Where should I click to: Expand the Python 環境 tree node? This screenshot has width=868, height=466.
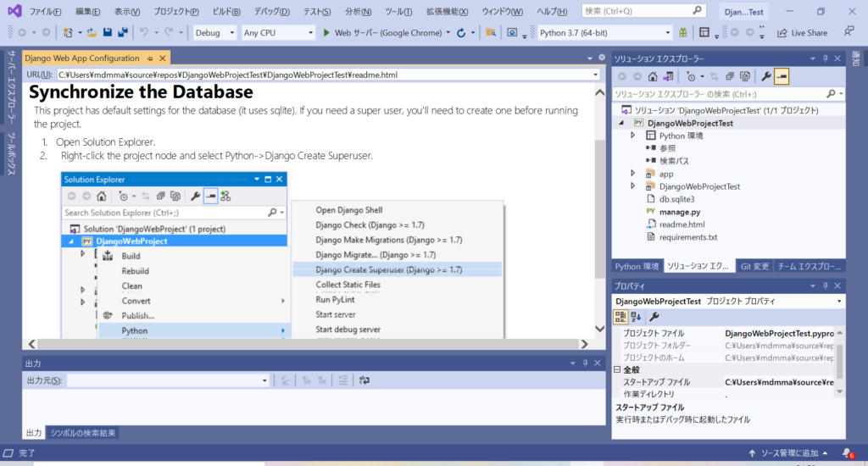632,135
